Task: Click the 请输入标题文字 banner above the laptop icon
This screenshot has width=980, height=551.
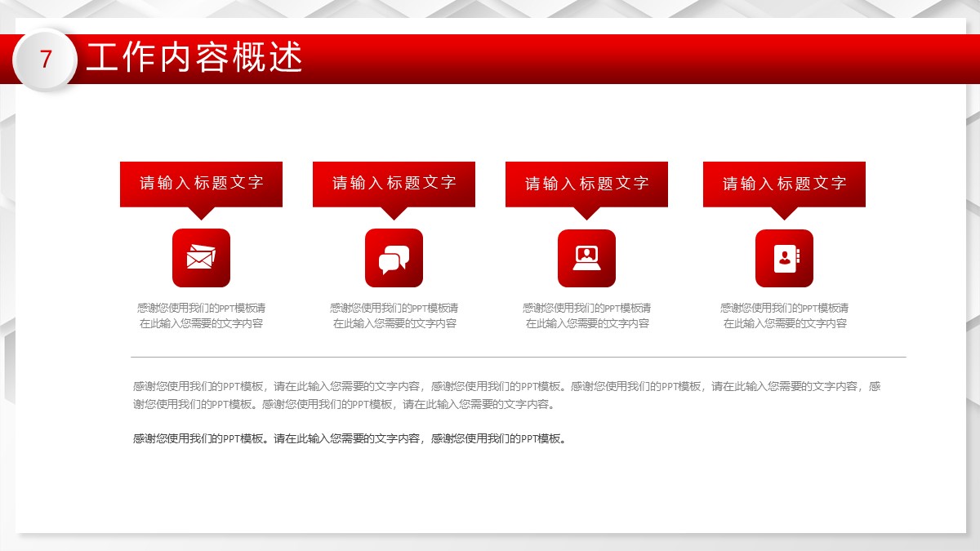Action: tap(586, 183)
